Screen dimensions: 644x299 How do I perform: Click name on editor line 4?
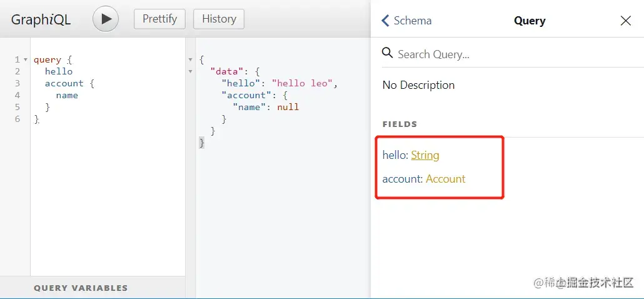[x=67, y=95]
